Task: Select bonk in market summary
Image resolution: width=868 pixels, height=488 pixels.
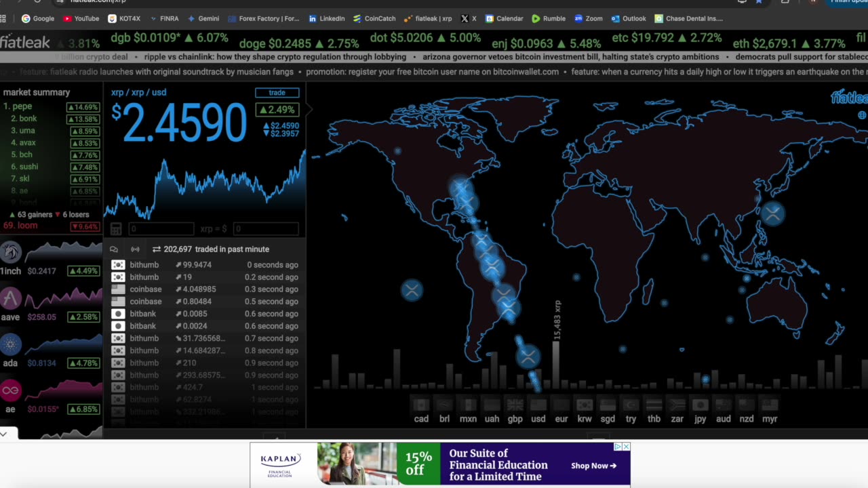Action: pos(51,119)
